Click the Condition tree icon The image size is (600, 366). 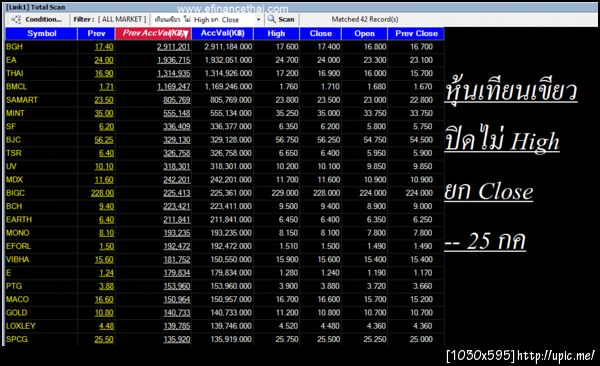coord(16,19)
